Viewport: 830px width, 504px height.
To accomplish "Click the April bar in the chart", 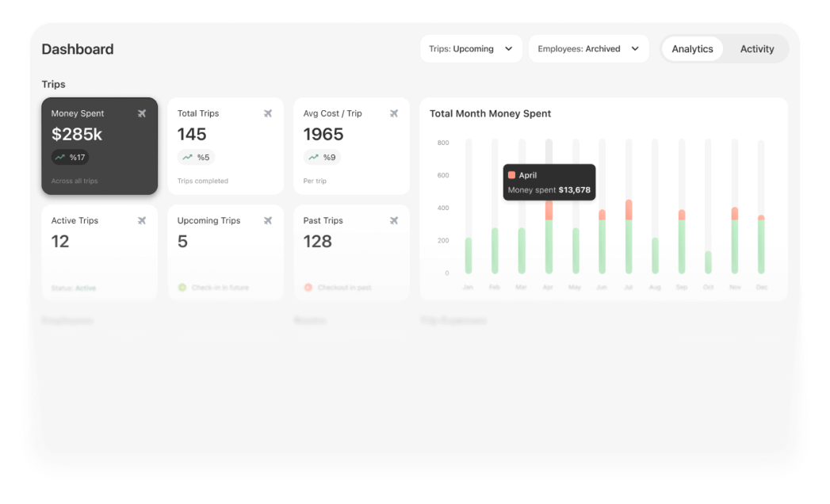I will 549,246.
